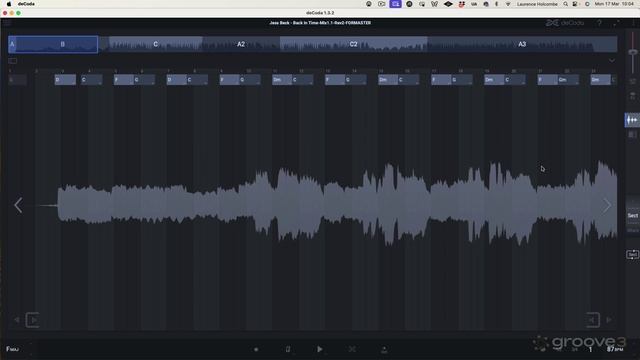
Task: Click the boxed play marker at bottom left
Action: click(x=33, y=320)
